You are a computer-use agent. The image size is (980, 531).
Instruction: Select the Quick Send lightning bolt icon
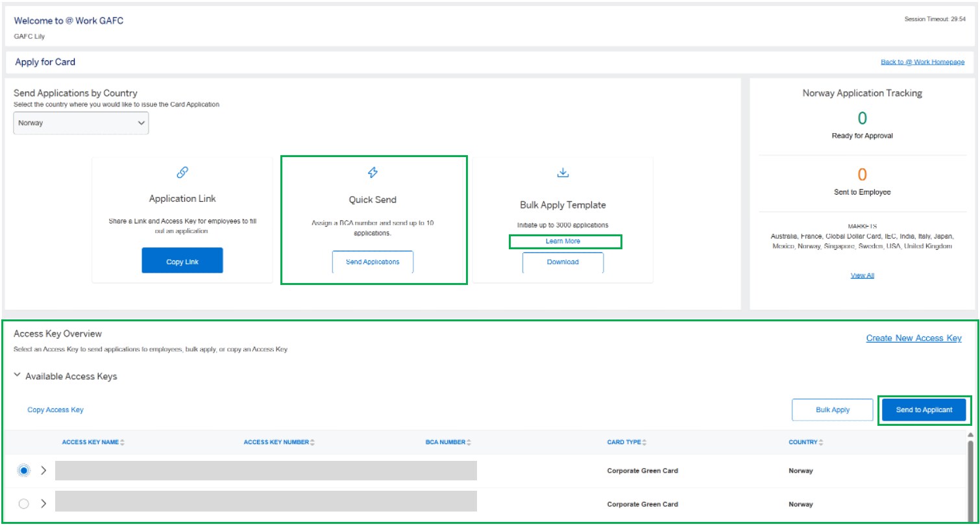tap(373, 172)
